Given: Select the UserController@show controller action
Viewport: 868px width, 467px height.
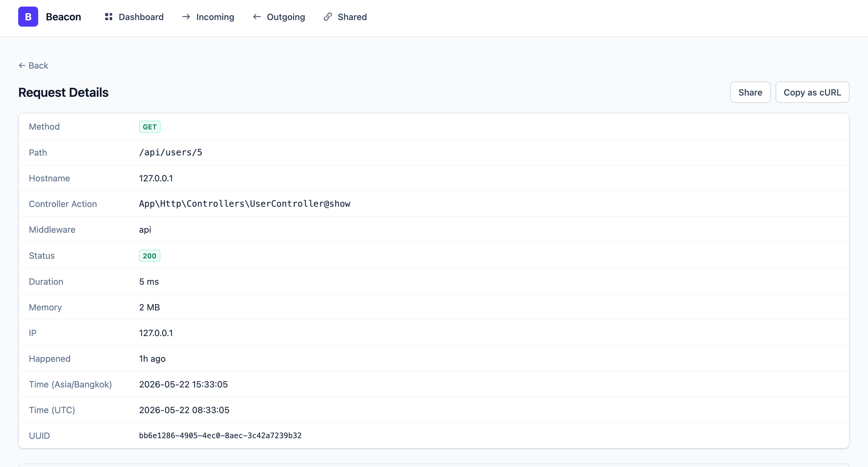Looking at the screenshot, I should pos(245,204).
